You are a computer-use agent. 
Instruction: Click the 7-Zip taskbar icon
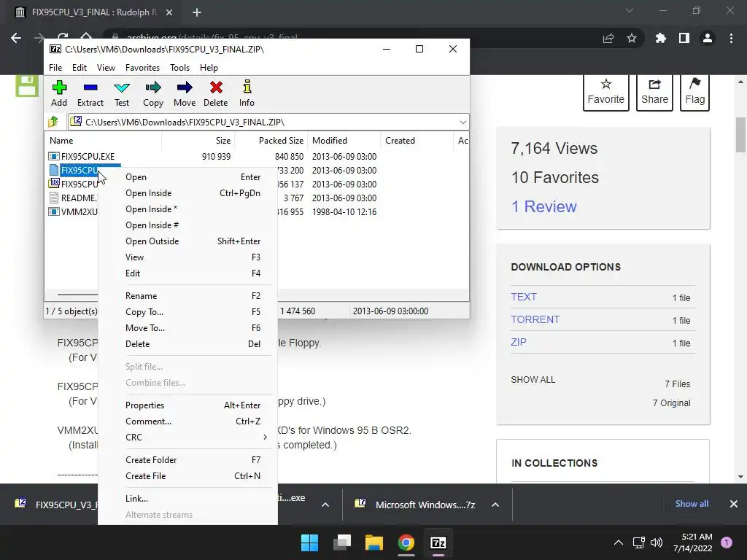coord(438,542)
